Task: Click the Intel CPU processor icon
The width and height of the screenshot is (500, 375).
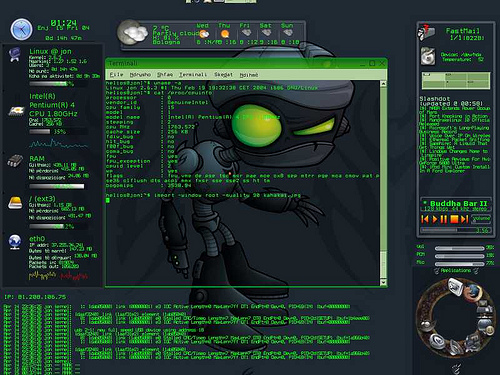Action: point(17,111)
